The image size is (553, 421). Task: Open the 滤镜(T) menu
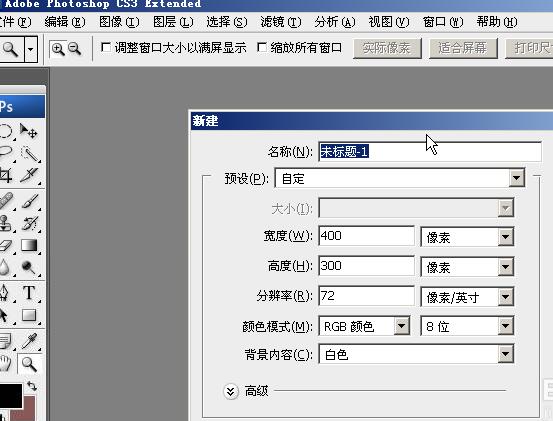pyautogui.click(x=281, y=22)
